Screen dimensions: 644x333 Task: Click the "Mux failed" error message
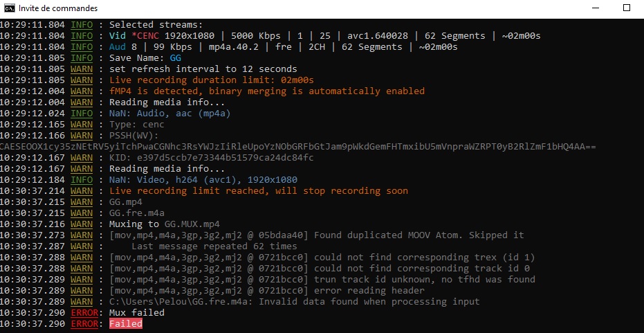click(x=137, y=313)
